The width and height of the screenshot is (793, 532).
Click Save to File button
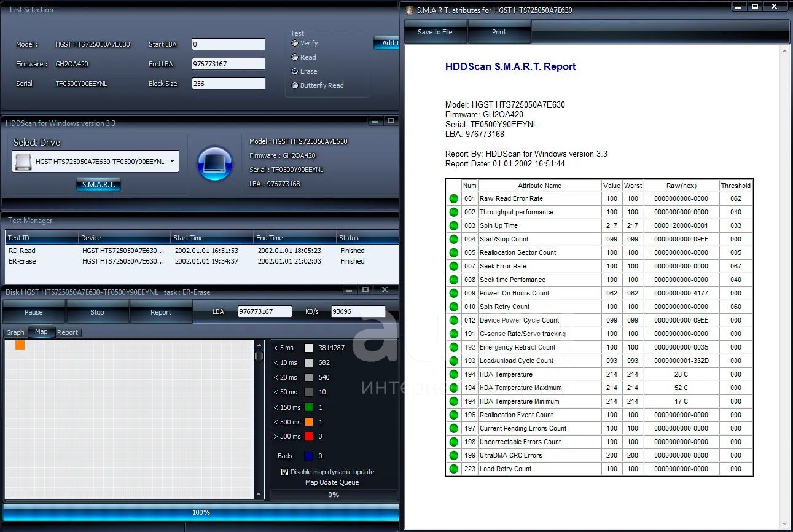[435, 32]
